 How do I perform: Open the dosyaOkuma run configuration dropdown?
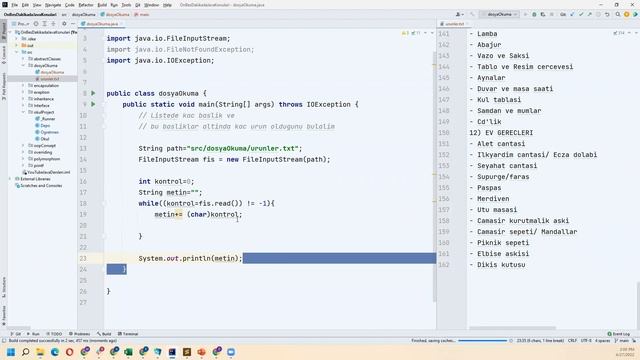click(x=499, y=14)
